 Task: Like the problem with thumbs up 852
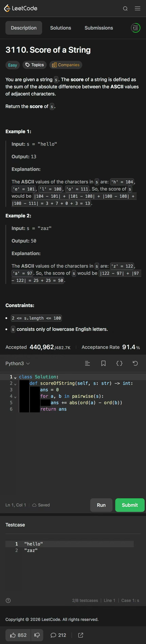tap(18, 635)
